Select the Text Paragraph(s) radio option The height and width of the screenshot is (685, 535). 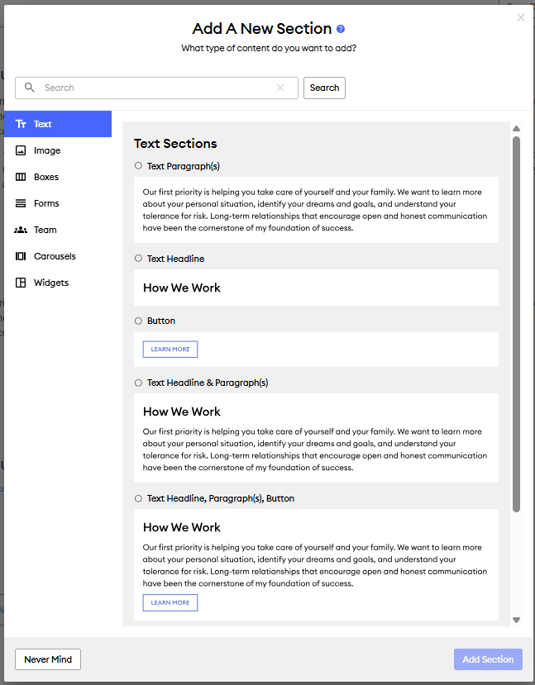tap(138, 166)
